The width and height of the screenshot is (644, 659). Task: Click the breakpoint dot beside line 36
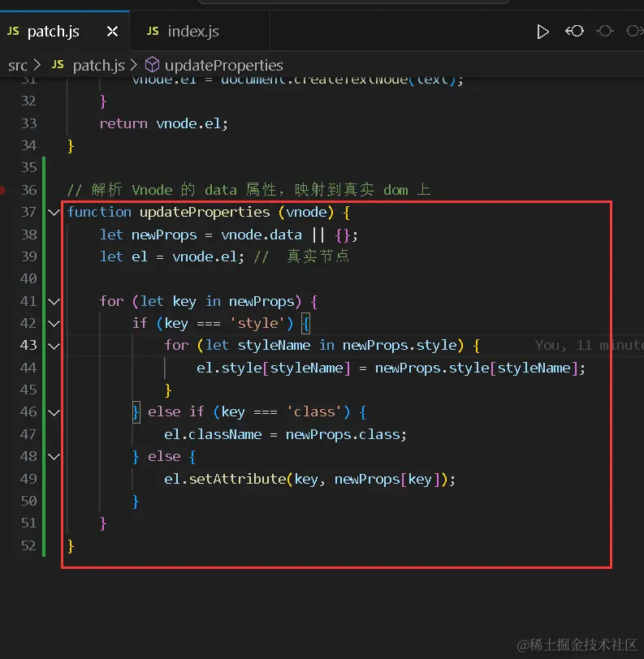point(2,190)
